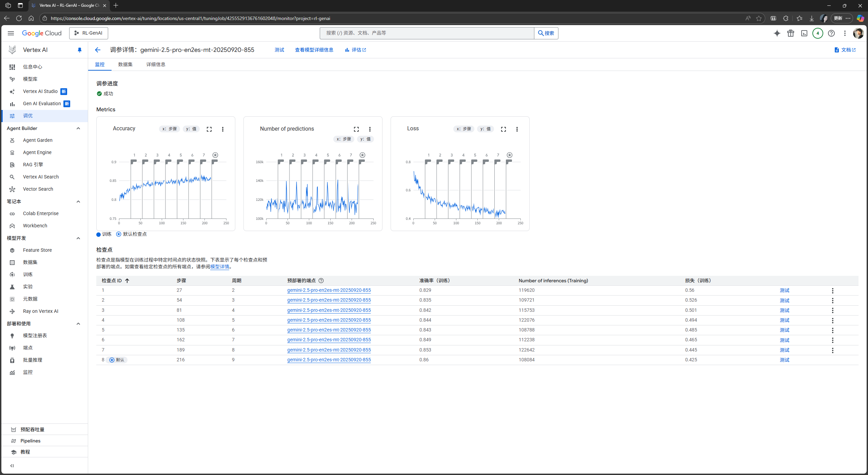Open Number of predictions chart options menu
This screenshot has width=868, height=475.
pyautogui.click(x=370, y=129)
